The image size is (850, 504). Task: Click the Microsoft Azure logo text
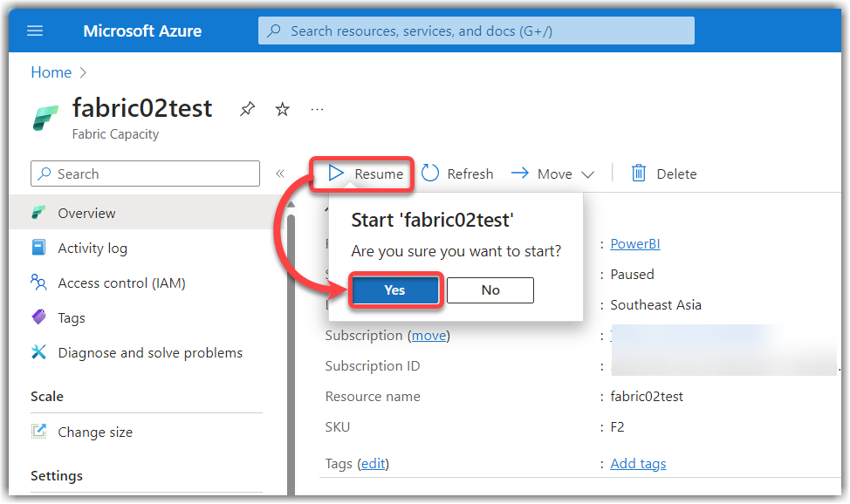tap(142, 31)
